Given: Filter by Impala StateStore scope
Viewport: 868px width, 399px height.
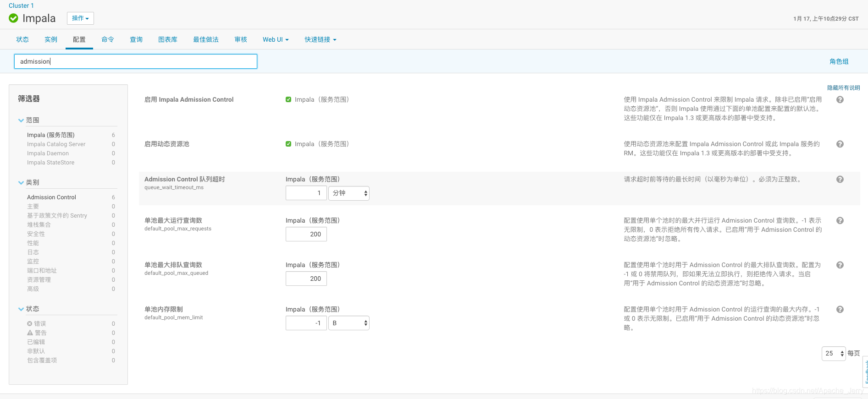Looking at the screenshot, I should coord(51,162).
